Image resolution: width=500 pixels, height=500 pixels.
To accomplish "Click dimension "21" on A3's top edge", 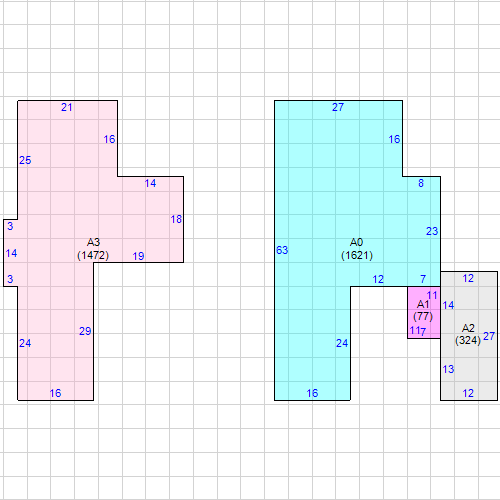I will (x=67, y=107).
